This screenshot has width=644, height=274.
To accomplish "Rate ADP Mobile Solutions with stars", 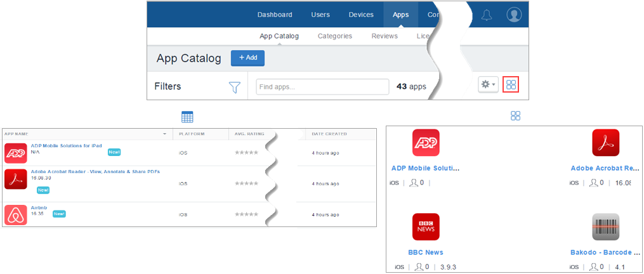I will click(247, 153).
